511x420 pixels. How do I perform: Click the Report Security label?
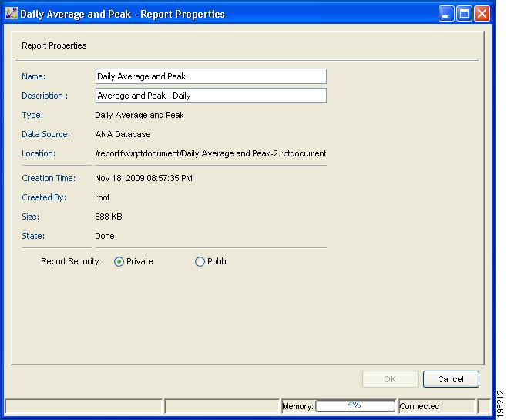(x=71, y=262)
